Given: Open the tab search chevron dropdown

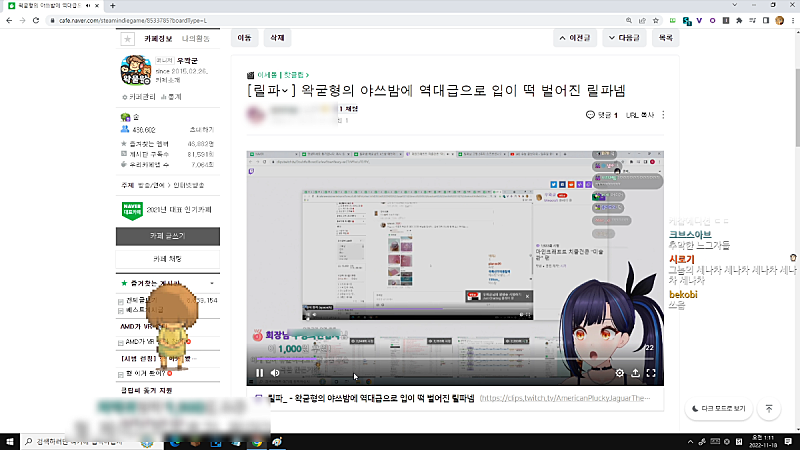Looking at the screenshot, I should click(x=734, y=5).
